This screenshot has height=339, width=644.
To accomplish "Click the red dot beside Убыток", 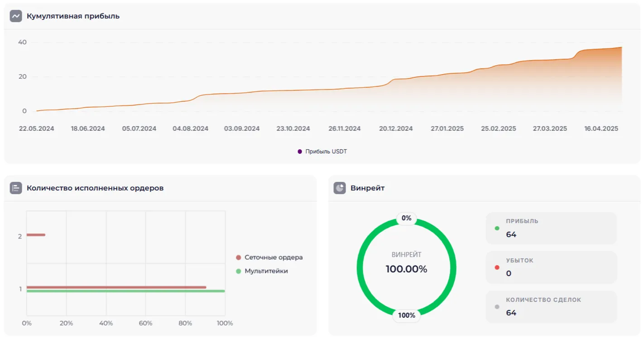I will (497, 267).
